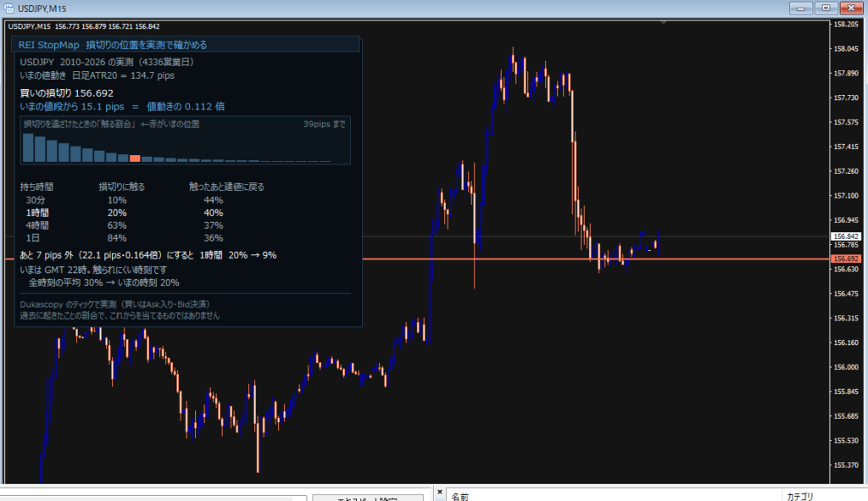The image size is (868, 501).
Task: Select the 30分 row label
Action: click(x=36, y=200)
